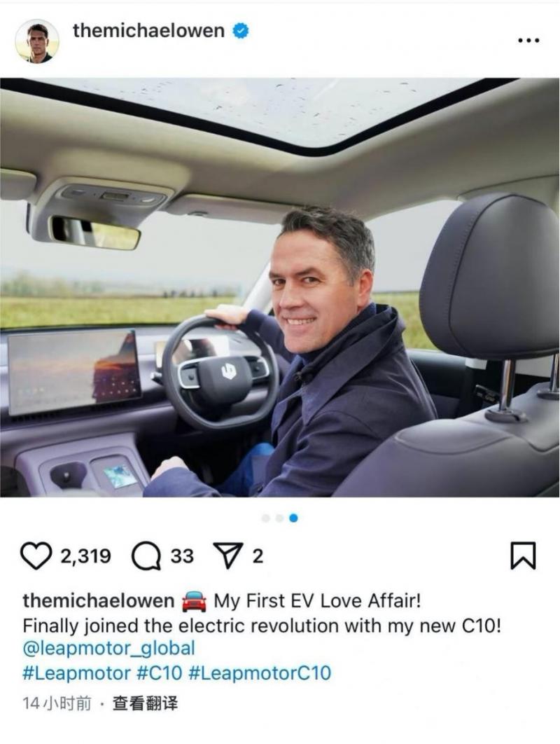Save post with bookmark icon
This screenshot has width=560, height=744.
point(523,556)
